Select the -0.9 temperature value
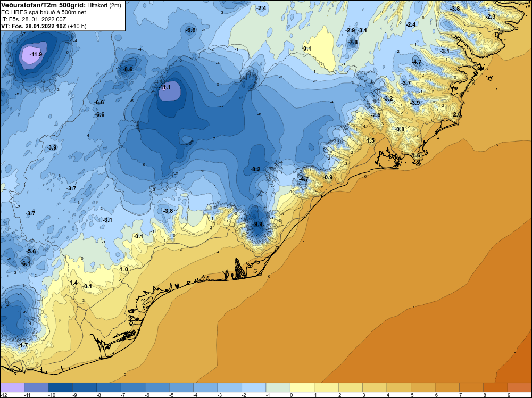Viewport: 532px width, 398px height. 328,178
